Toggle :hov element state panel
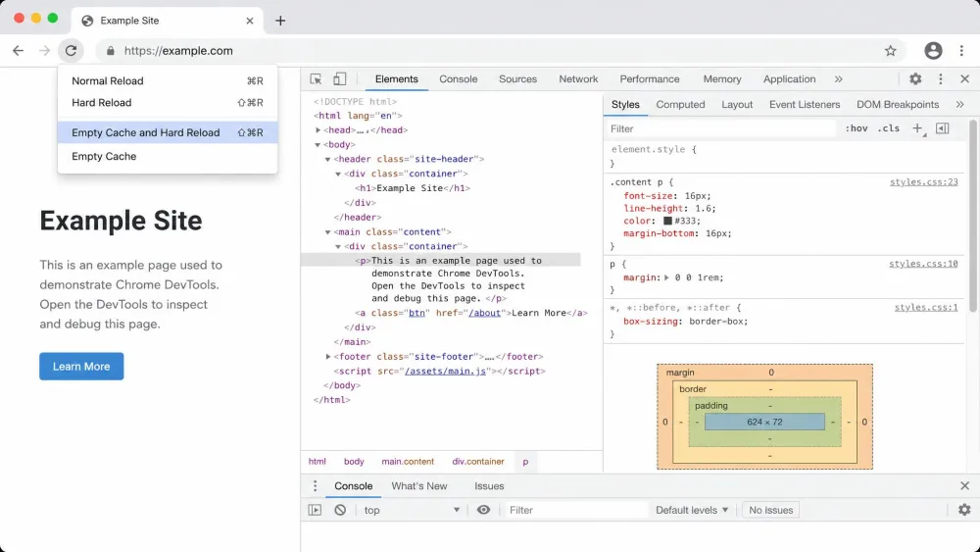This screenshot has width=980, height=552. 857,128
